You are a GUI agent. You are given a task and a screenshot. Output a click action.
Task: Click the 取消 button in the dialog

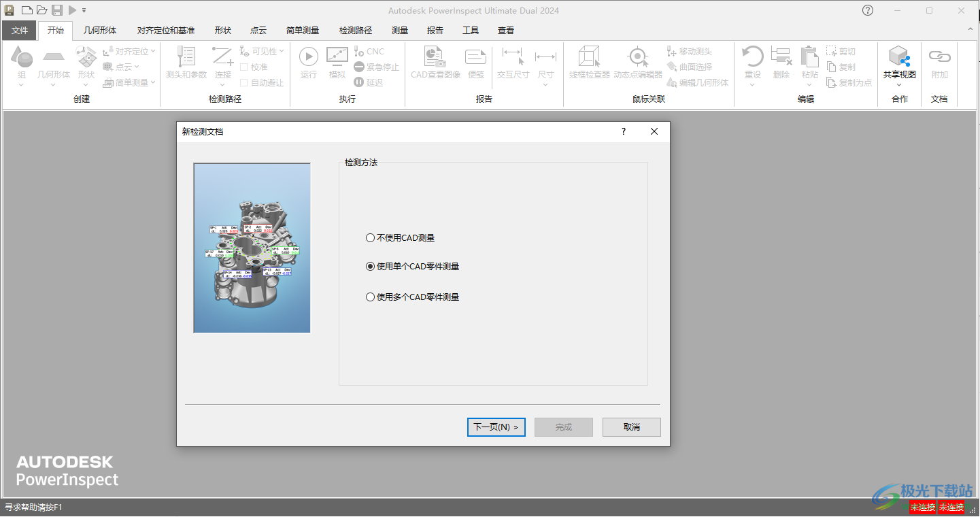click(632, 427)
